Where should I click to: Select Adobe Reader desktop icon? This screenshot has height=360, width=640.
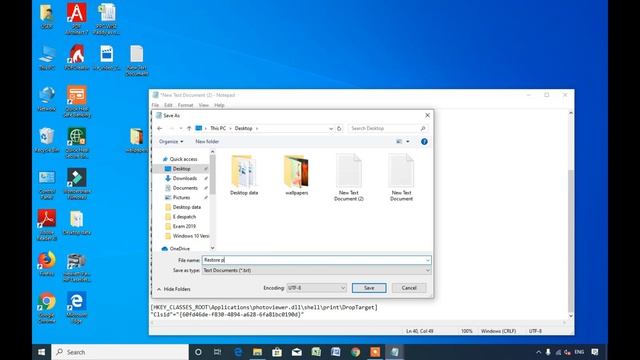point(47,224)
